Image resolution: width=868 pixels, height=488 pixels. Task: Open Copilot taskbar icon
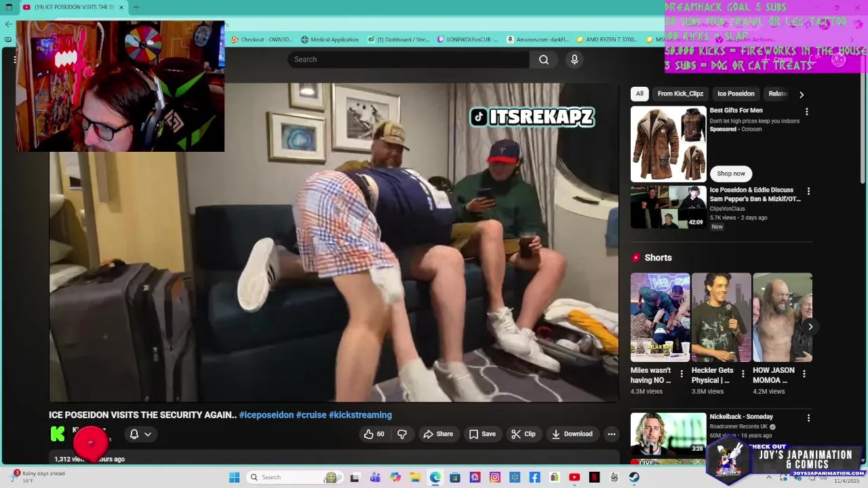(x=395, y=477)
